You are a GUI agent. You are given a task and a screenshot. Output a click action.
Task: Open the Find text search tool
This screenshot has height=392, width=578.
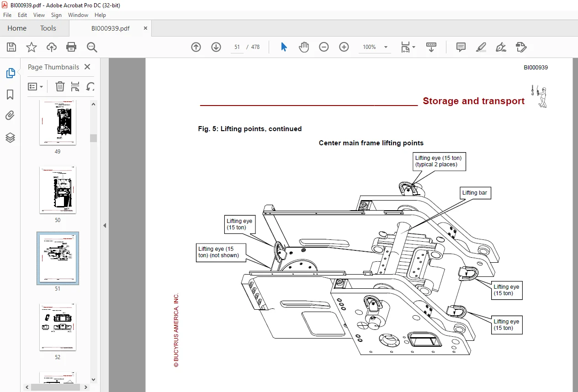click(x=92, y=47)
